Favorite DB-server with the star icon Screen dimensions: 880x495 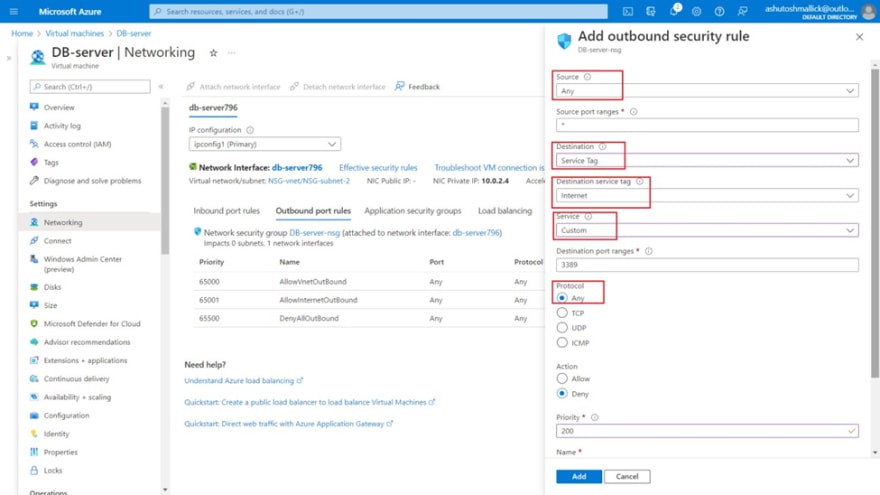pos(213,53)
